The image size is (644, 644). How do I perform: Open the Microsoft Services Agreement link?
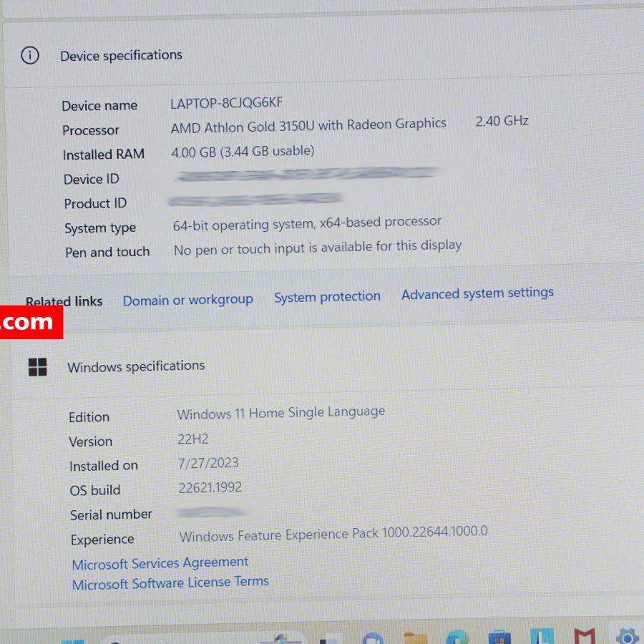pos(160,563)
